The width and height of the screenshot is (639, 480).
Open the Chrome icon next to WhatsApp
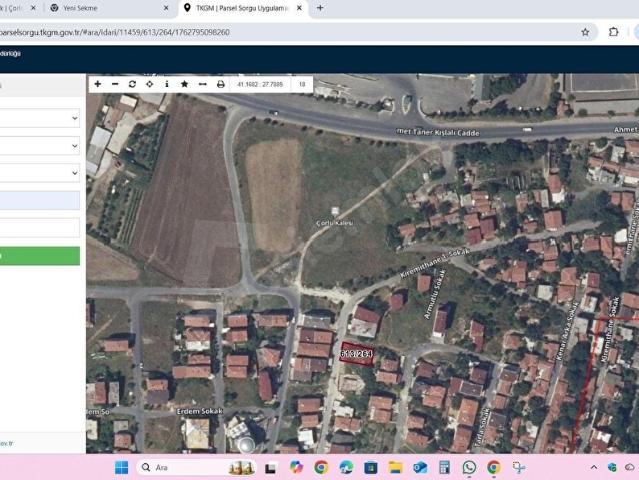pyautogui.click(x=494, y=467)
